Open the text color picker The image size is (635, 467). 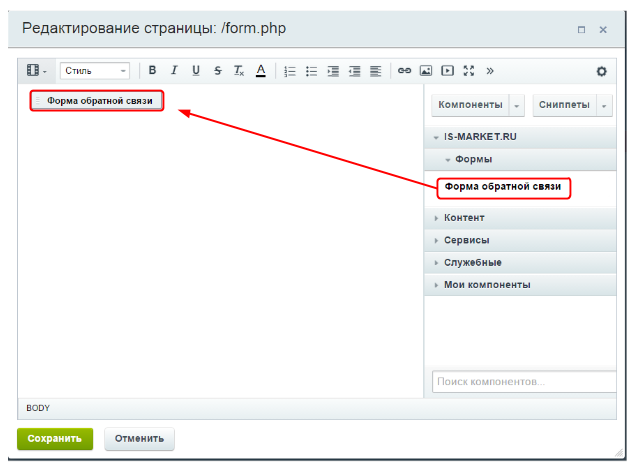click(x=260, y=71)
